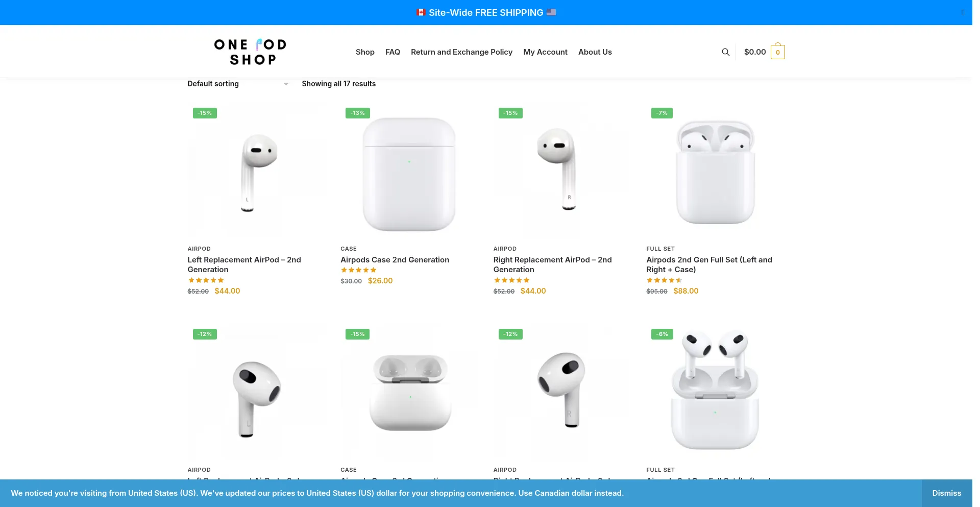Select My Account in the header menu
Screen dimensions: 980x507
[x=545, y=52]
